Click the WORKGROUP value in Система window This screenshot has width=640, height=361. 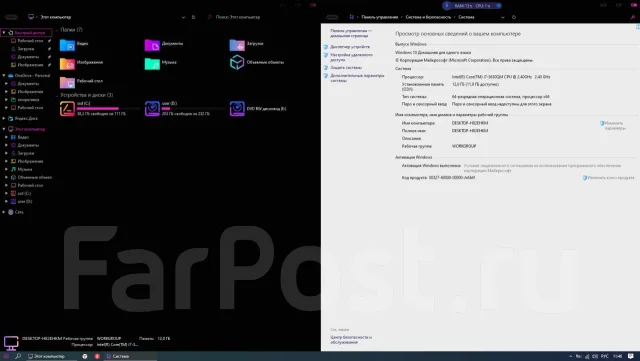coord(464,146)
